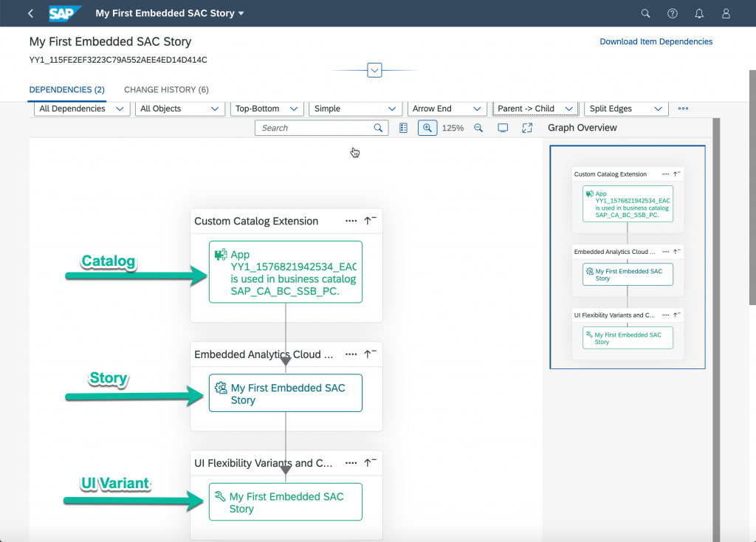Open Custom Catalog Extension group menu dots
The image size is (756, 542).
(x=351, y=221)
